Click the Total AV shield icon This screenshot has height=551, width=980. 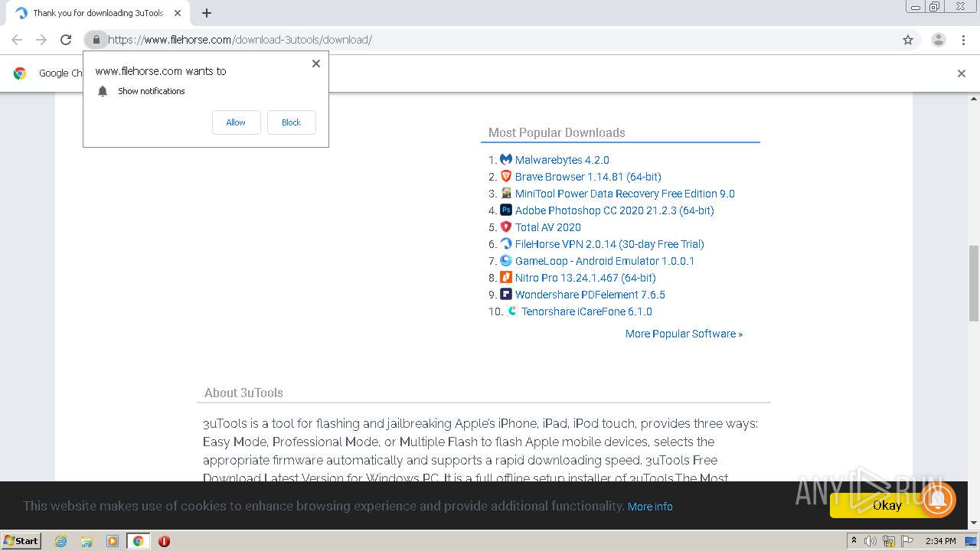point(506,227)
